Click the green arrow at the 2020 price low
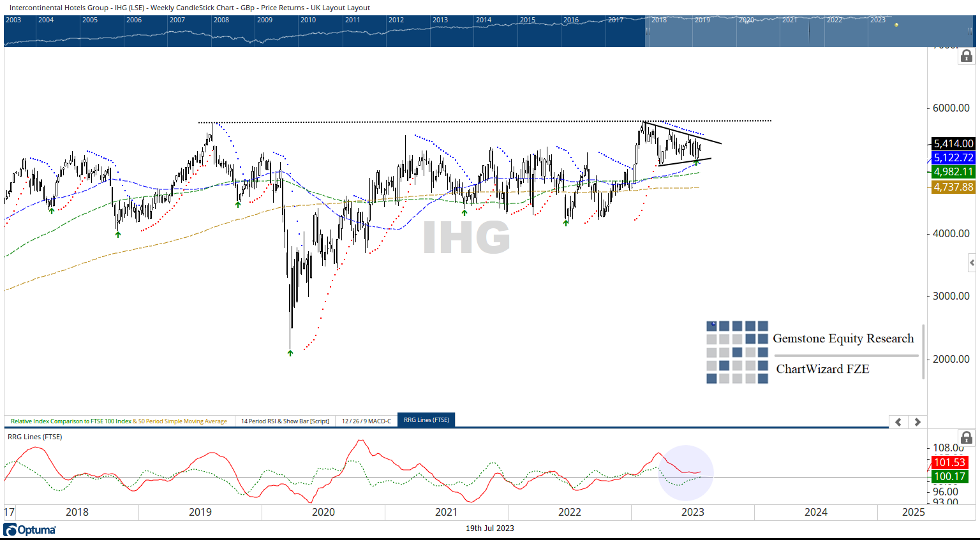This screenshot has width=980, height=540. [290, 353]
